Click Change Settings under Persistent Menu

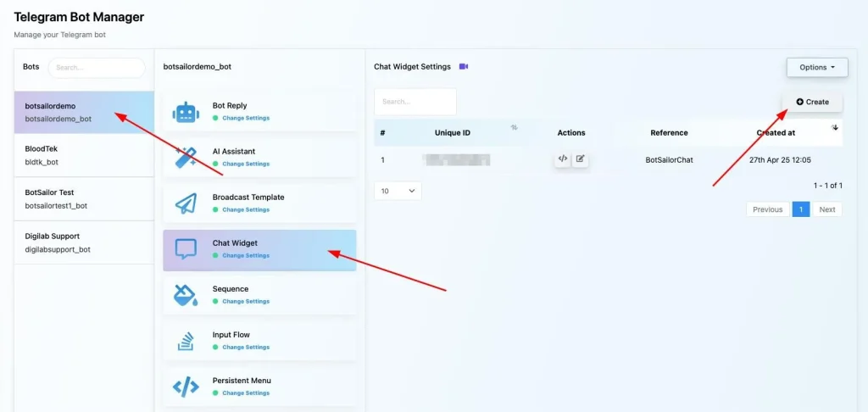pyautogui.click(x=246, y=393)
